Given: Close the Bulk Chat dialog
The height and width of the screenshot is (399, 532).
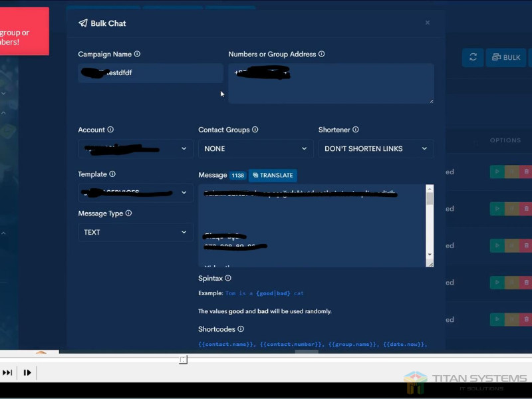Looking at the screenshot, I should tap(428, 23).
